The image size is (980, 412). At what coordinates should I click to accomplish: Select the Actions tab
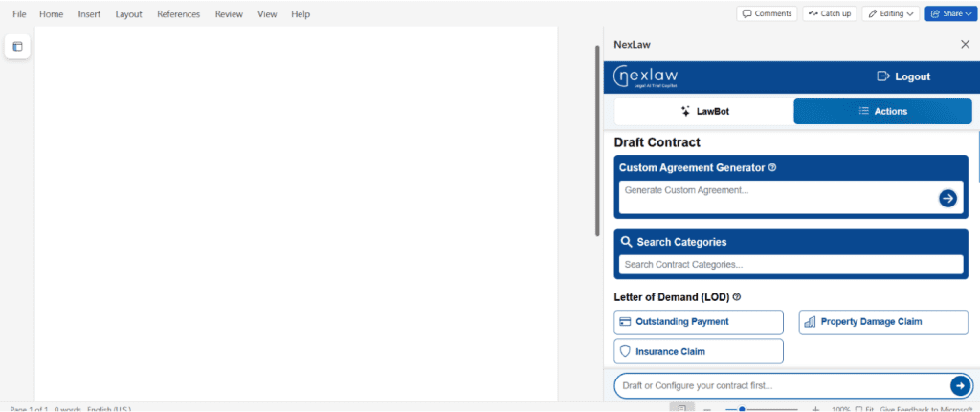pyautogui.click(x=882, y=111)
